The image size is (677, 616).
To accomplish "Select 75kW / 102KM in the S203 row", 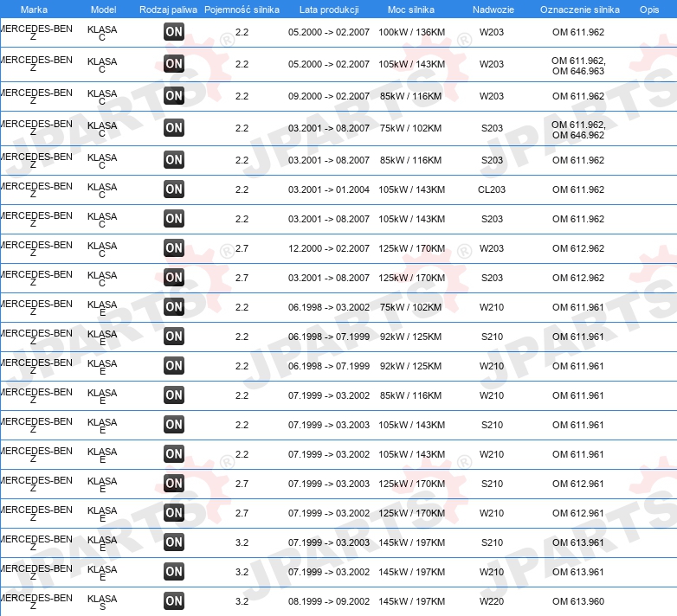I will click(x=410, y=128).
